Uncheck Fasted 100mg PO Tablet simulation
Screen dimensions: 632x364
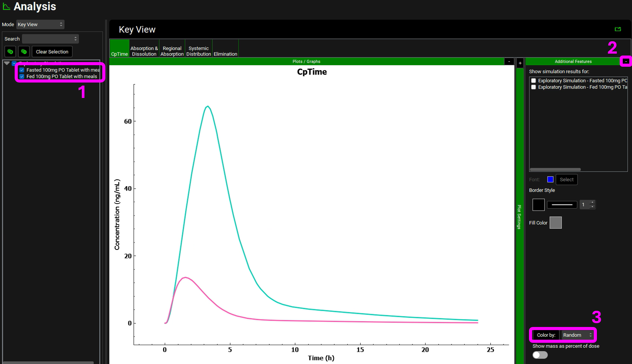22,70
